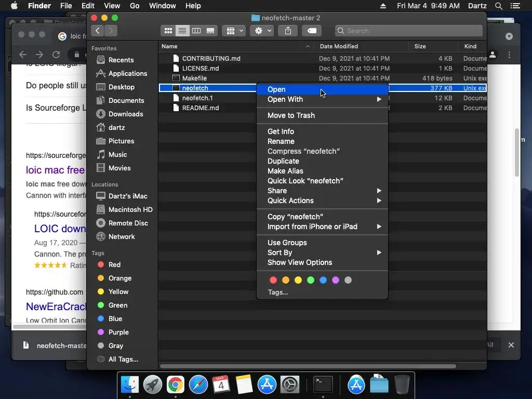Switch Finder to column view
Viewport: 532px width, 399px height.
pyautogui.click(x=196, y=31)
